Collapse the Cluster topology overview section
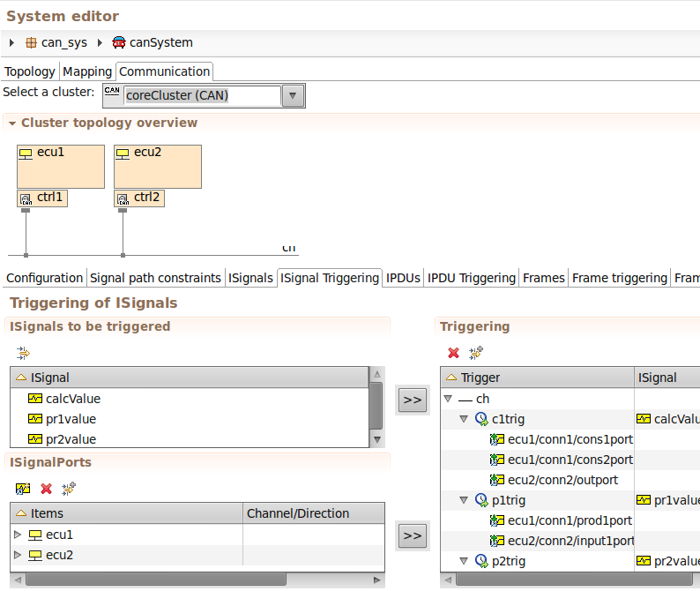The height and width of the screenshot is (591, 700). (x=12, y=123)
